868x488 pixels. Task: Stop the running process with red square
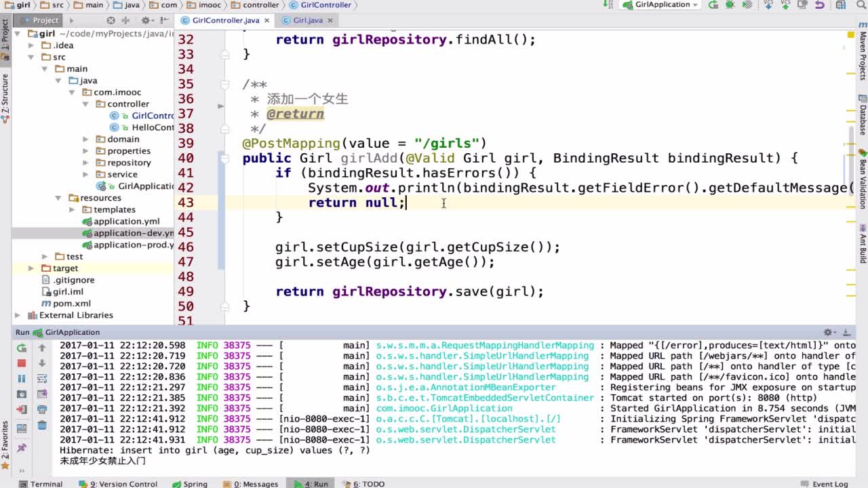(22, 363)
